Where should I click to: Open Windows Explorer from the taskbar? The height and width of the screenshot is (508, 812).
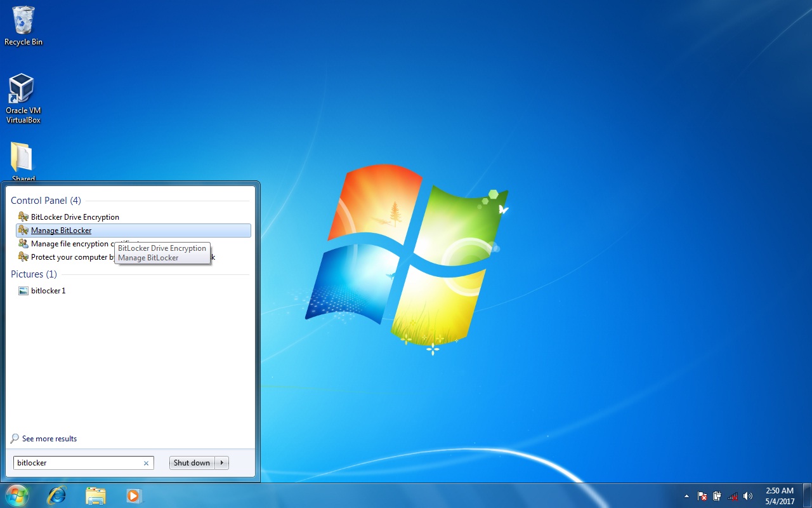point(95,495)
